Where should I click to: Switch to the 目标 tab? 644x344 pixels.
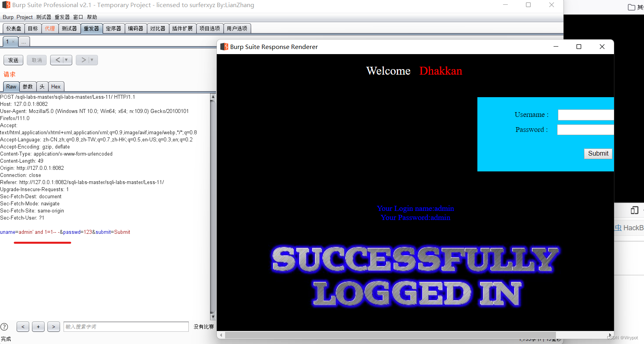click(x=33, y=28)
